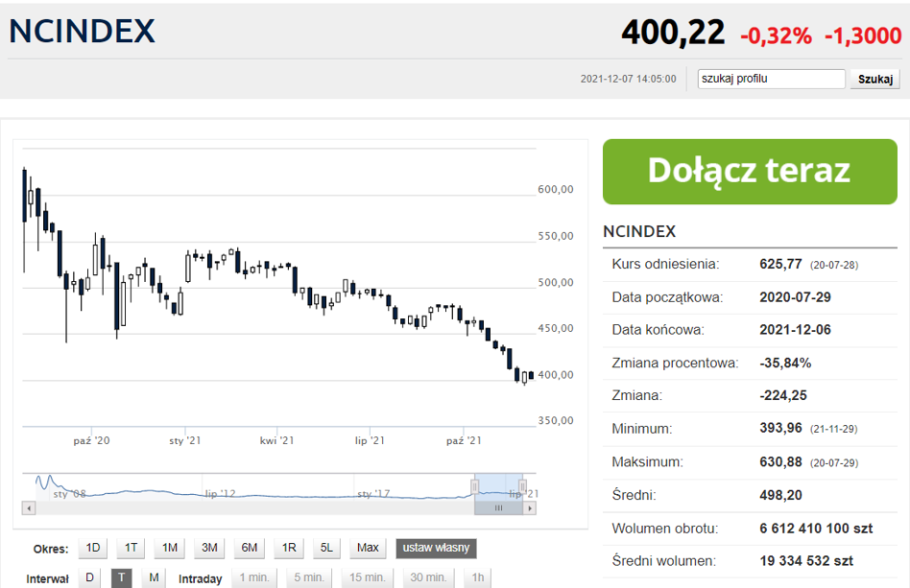Click the chart navigator right scroll arrow
The width and height of the screenshot is (910, 588).
pyautogui.click(x=529, y=508)
